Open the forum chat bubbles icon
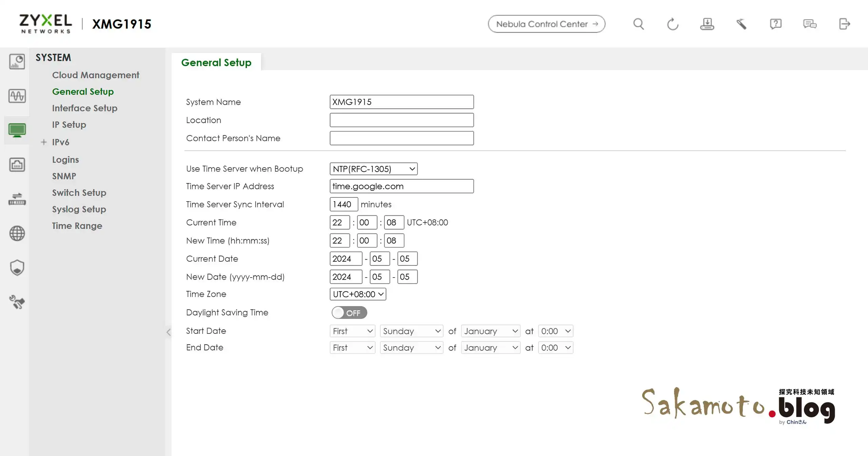This screenshot has width=868, height=456. pos(810,24)
